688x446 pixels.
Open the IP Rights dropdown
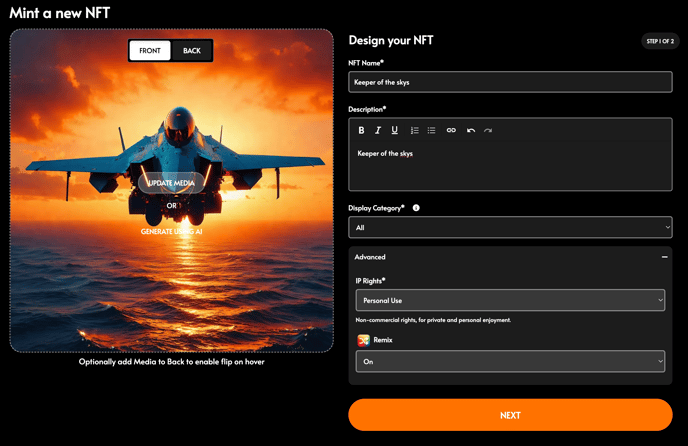point(510,300)
